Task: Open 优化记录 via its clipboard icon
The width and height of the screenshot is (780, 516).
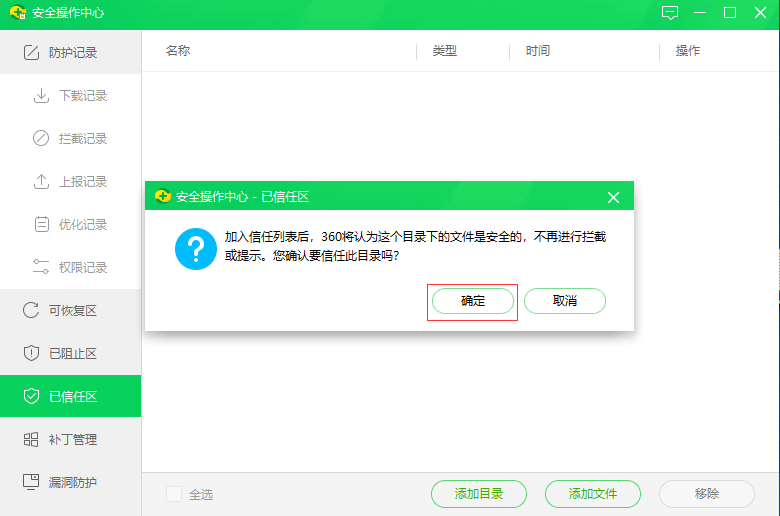Action: click(41, 225)
